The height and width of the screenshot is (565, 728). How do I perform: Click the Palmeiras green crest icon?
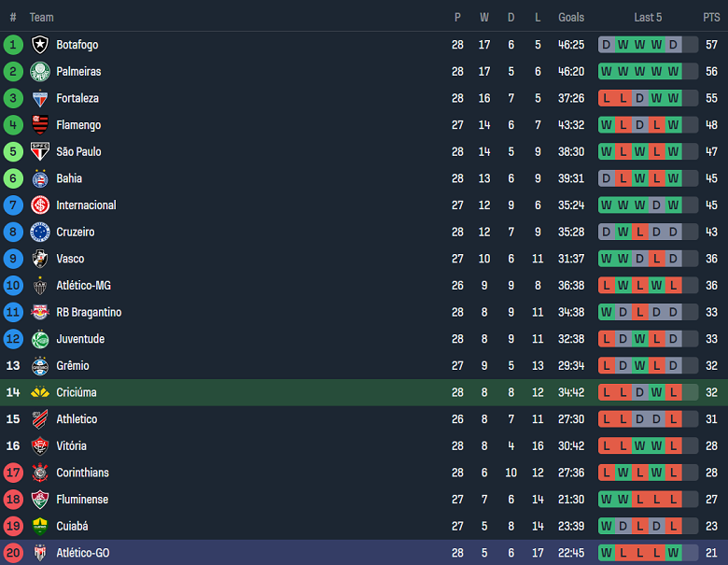pyautogui.click(x=40, y=72)
